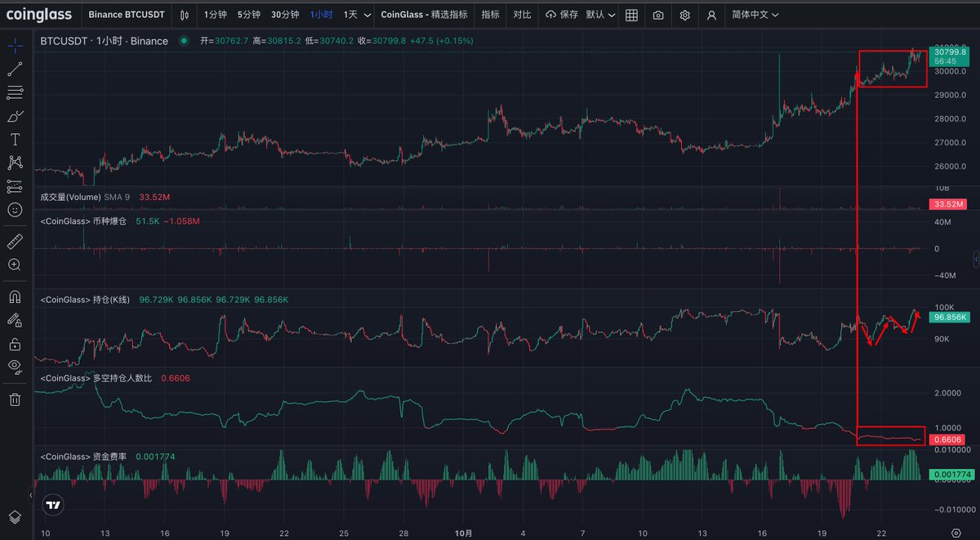
Task: Click the cloud 保存 save button
Action: pyautogui.click(x=562, y=15)
